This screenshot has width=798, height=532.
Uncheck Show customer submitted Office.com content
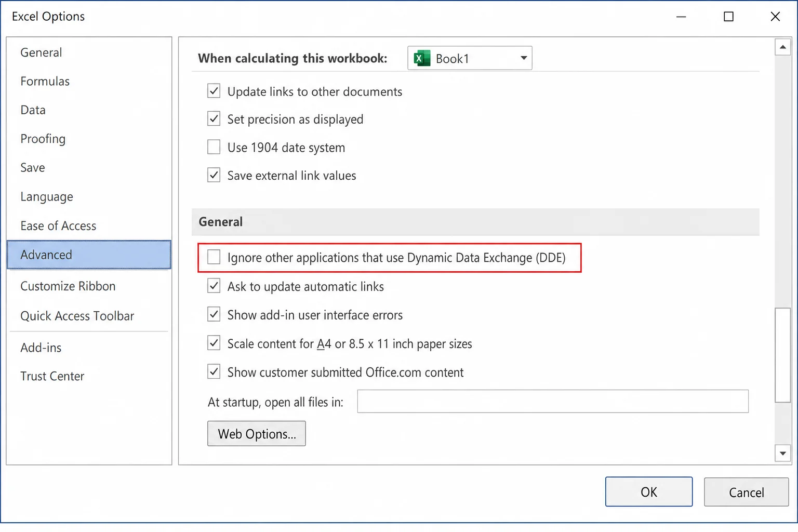(x=214, y=371)
